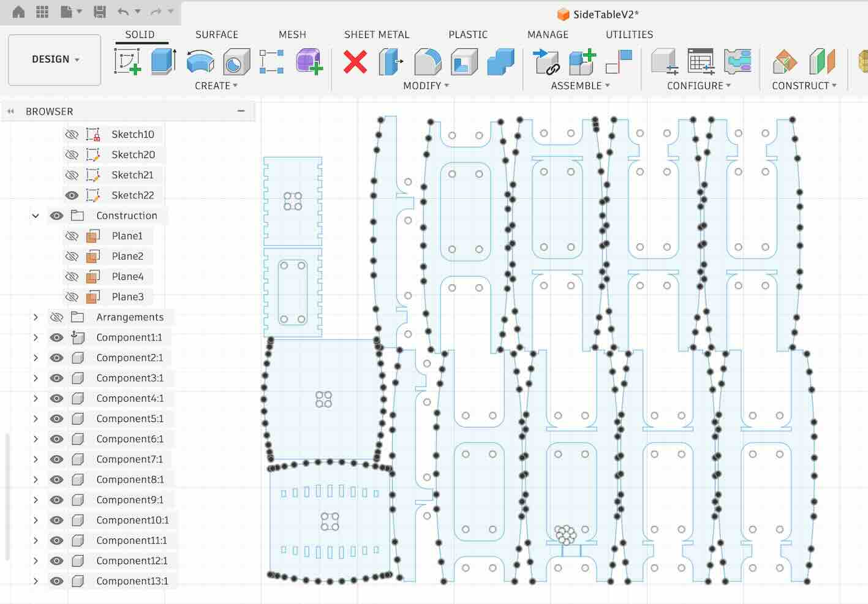Open the CREATE dropdown menu
Viewport: 868px width, 604px height.
click(216, 86)
